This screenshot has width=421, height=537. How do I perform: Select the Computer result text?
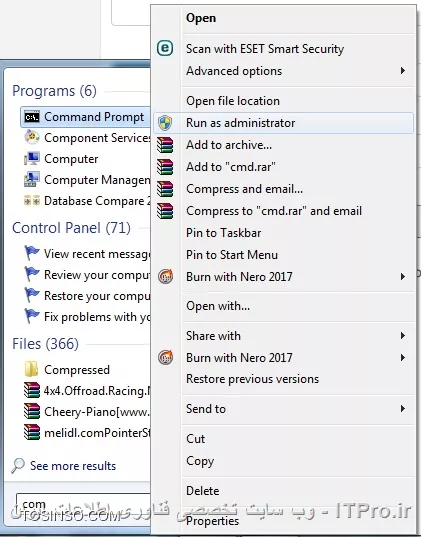(x=71, y=159)
